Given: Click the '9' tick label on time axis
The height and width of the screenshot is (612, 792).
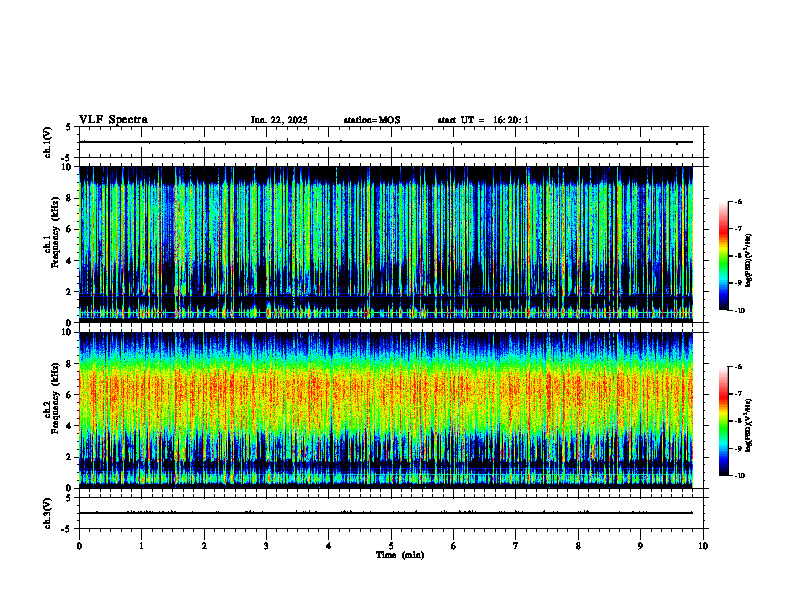Looking at the screenshot, I should tap(640, 546).
